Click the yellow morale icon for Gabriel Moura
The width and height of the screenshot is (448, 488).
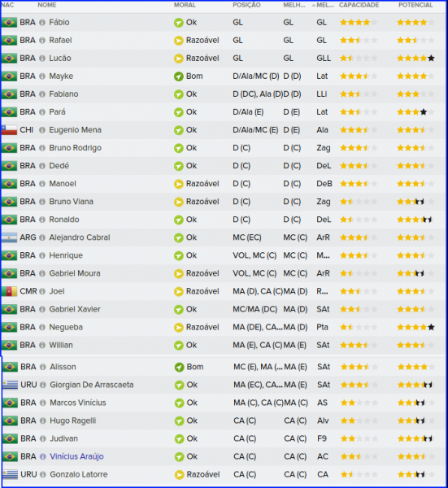[x=179, y=273]
